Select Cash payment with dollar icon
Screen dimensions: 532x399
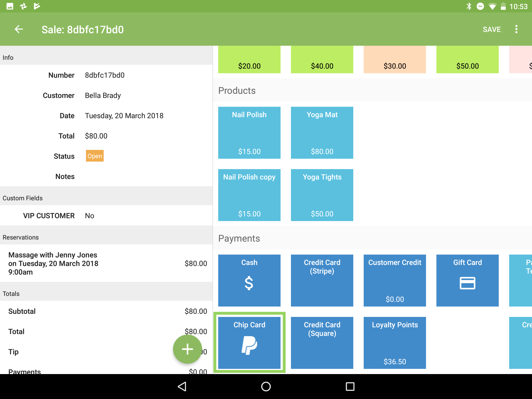pyautogui.click(x=249, y=280)
